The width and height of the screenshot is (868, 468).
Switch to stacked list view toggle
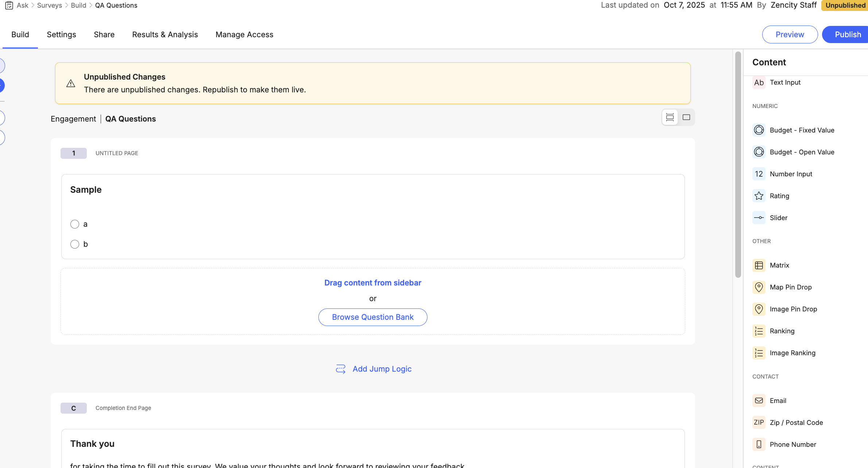[x=670, y=118]
